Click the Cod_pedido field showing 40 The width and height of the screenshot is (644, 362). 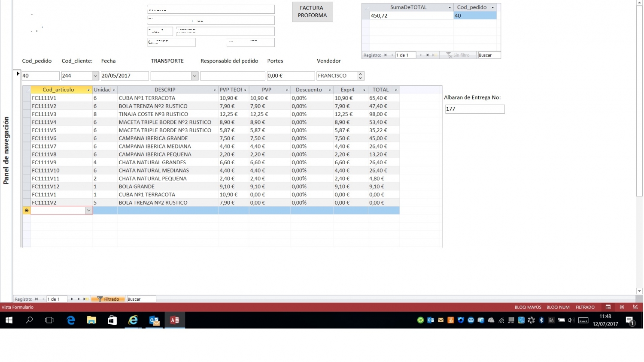pos(40,76)
